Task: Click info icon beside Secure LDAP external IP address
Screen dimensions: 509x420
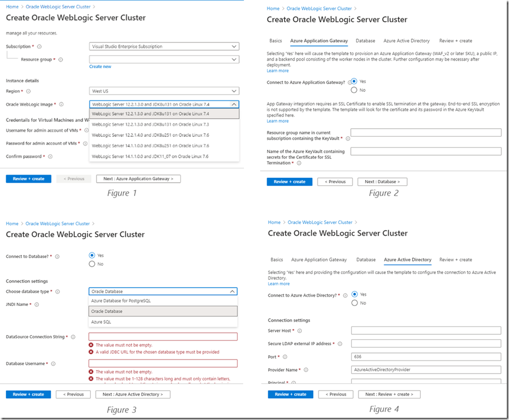Action: click(340, 344)
